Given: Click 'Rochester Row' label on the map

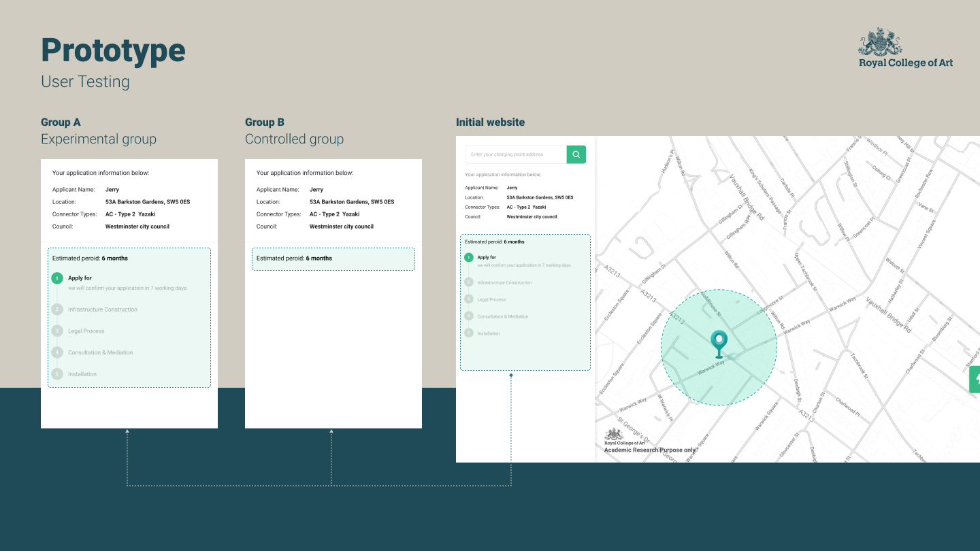Looking at the screenshot, I should point(926,183).
